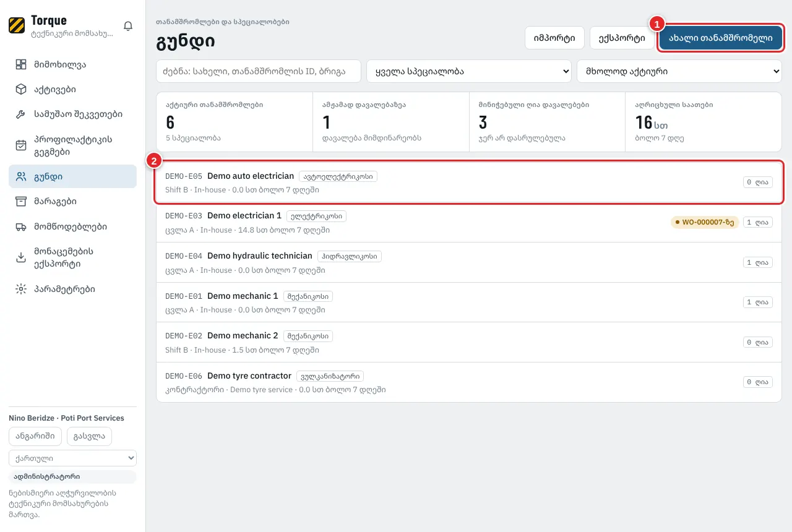Click the Torque striped logo icon
Image resolution: width=792 pixels, height=532 pixels.
click(17, 26)
